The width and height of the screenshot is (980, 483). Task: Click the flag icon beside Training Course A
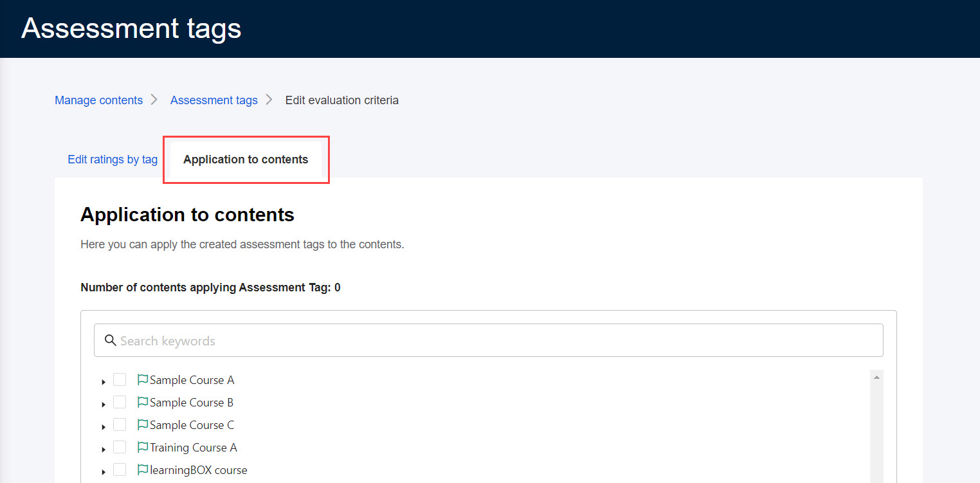(x=143, y=447)
